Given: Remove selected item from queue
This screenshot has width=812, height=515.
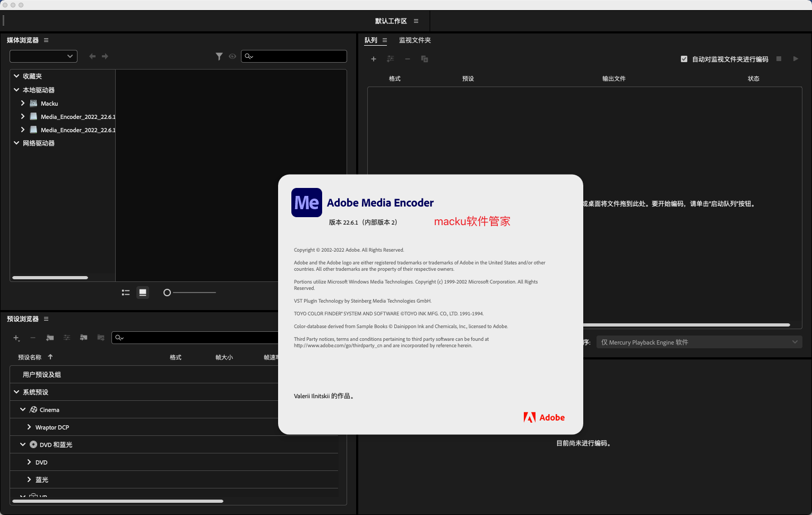Looking at the screenshot, I should click(408, 59).
